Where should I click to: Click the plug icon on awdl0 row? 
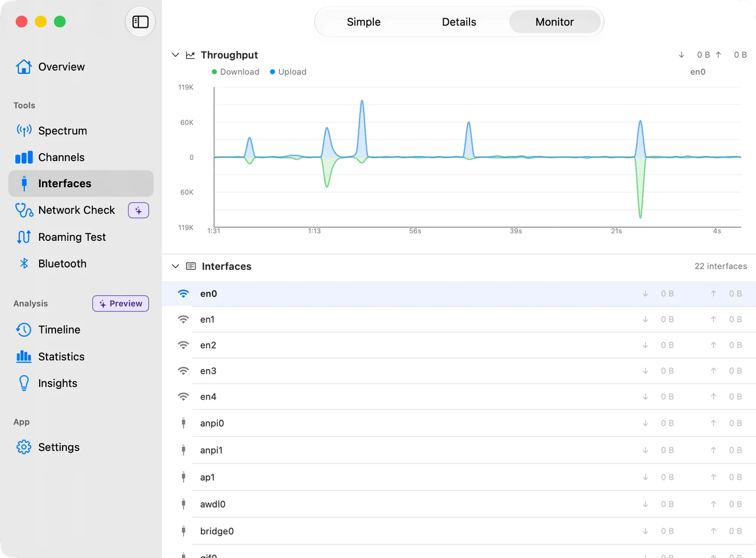184,504
